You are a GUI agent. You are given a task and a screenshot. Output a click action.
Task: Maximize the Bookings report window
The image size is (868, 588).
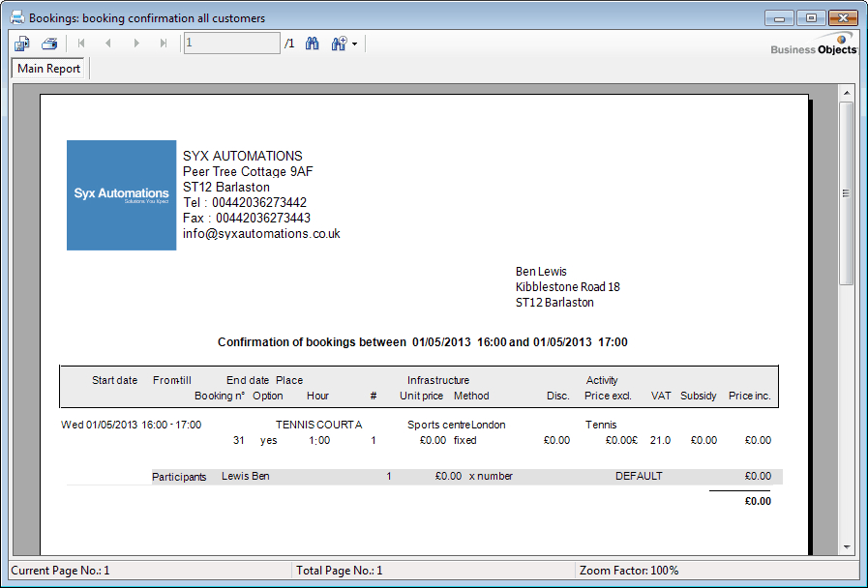[x=811, y=18]
